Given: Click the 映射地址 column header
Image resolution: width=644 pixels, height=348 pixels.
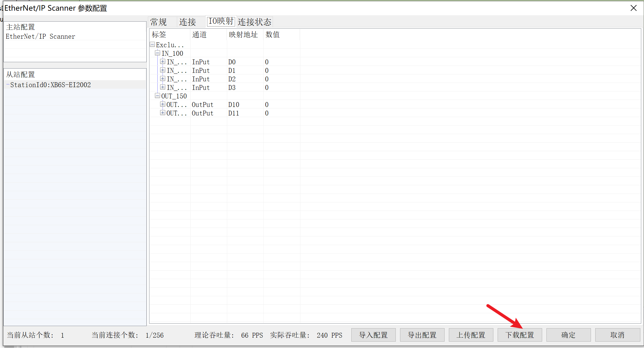Looking at the screenshot, I should (245, 34).
